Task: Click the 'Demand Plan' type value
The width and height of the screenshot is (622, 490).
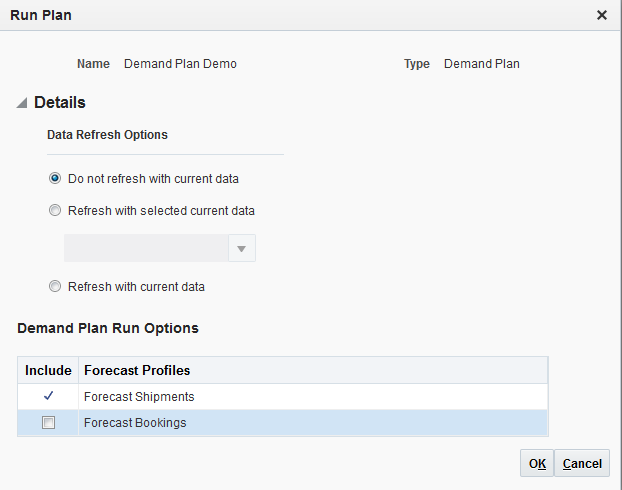Action: pos(482,64)
